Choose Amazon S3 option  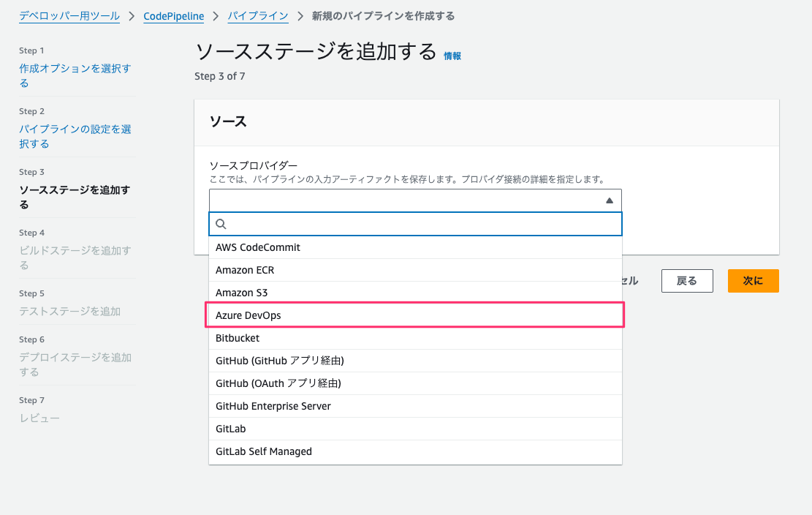click(x=415, y=293)
